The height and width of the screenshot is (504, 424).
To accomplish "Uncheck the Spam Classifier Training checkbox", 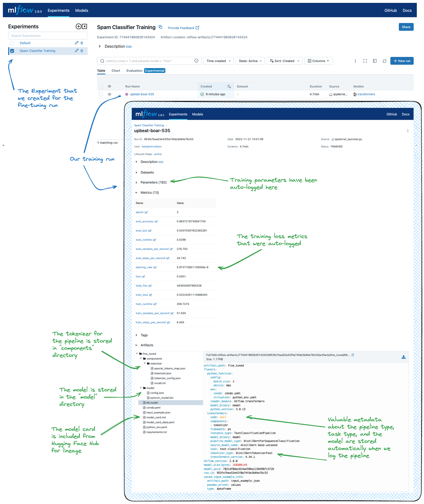I will 12,51.
